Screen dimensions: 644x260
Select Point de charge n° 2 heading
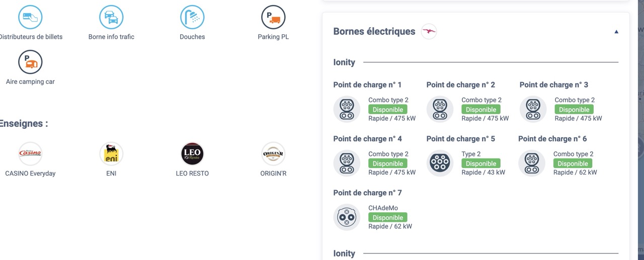click(460, 84)
